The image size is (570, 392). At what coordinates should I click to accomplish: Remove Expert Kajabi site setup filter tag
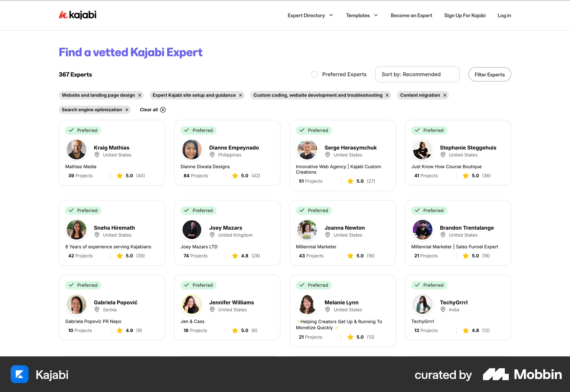(240, 95)
